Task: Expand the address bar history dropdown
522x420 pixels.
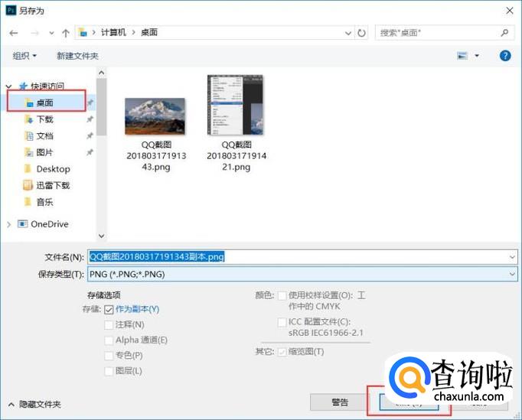Action: (x=348, y=33)
